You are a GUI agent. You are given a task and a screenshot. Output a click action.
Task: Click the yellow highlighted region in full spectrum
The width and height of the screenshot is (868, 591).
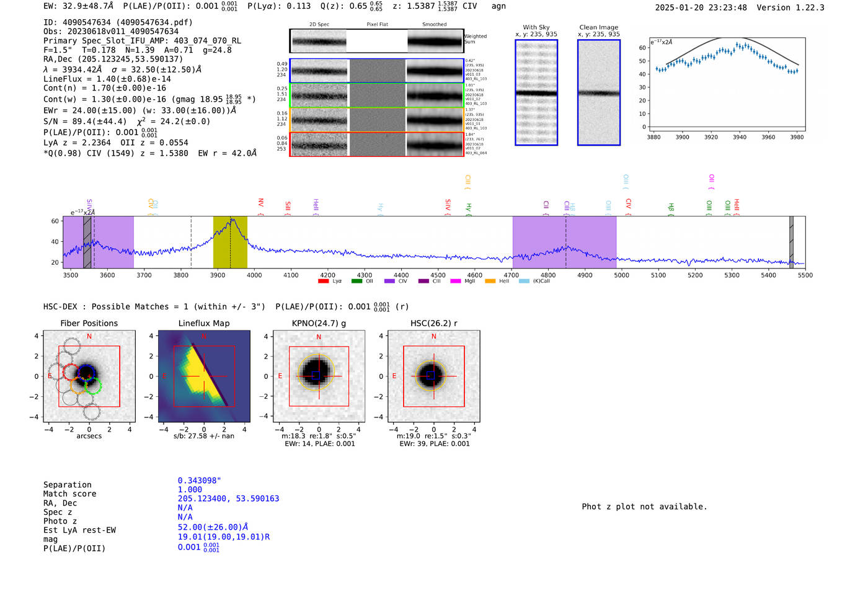(x=230, y=242)
